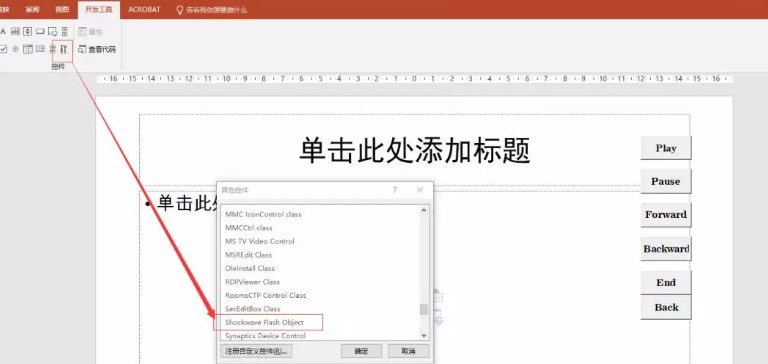
Task: Click list scrollbar up arrow
Action: click(x=424, y=210)
